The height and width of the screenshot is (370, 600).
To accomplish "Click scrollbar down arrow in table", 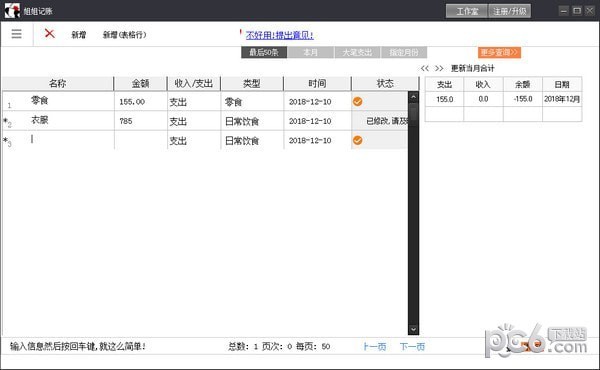I will click(413, 329).
